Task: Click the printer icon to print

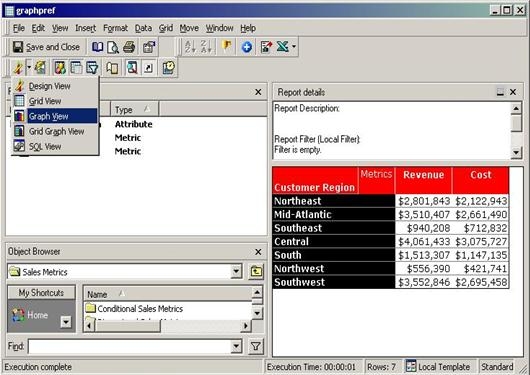Action: click(129, 47)
